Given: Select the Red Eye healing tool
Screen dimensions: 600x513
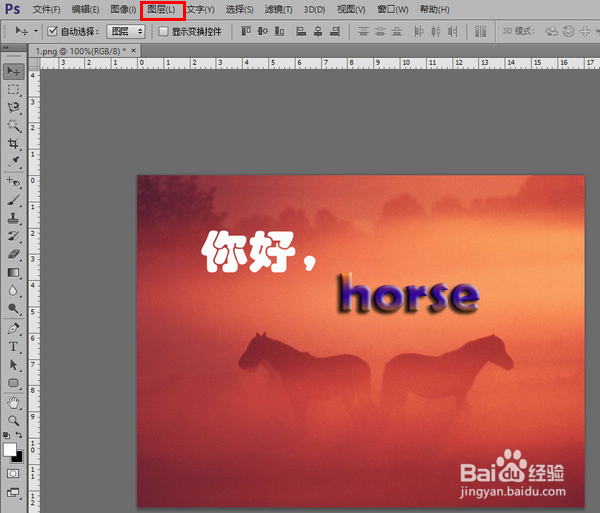Looking at the screenshot, I should 13,182.
